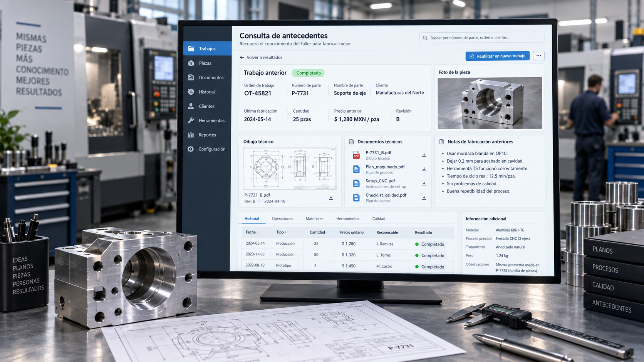
Task: Download P-7731_B.pdf in Documentos técnicos list
Action: [424, 155]
